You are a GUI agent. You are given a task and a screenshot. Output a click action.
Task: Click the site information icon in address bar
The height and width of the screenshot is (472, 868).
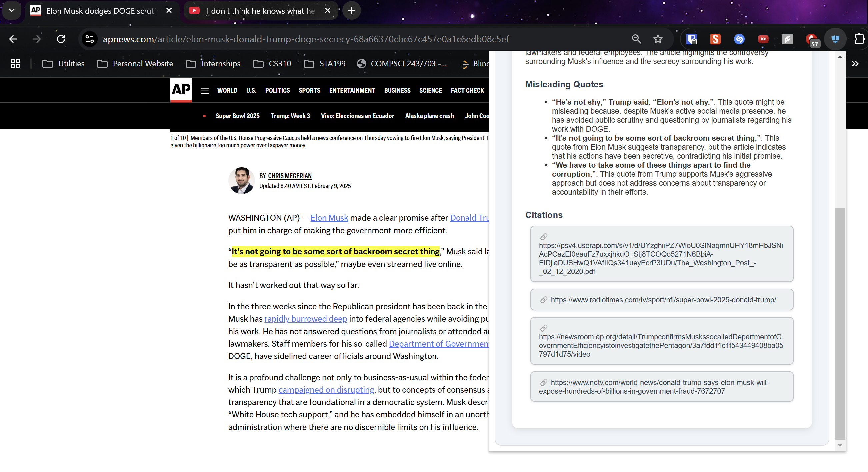[90, 39]
